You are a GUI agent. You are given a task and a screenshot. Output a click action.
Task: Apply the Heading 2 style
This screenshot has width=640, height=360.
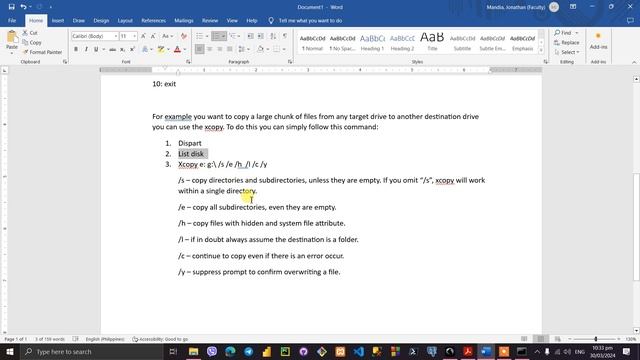pyautogui.click(x=402, y=42)
